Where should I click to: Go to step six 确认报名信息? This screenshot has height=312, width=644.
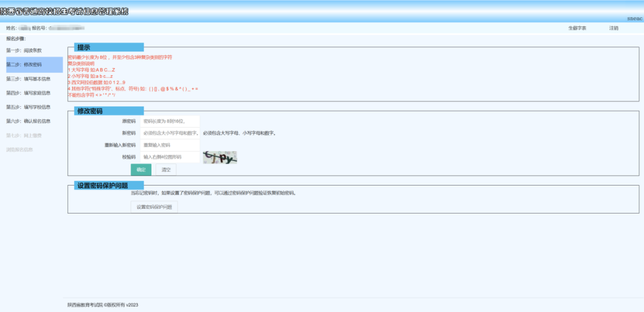coord(28,121)
